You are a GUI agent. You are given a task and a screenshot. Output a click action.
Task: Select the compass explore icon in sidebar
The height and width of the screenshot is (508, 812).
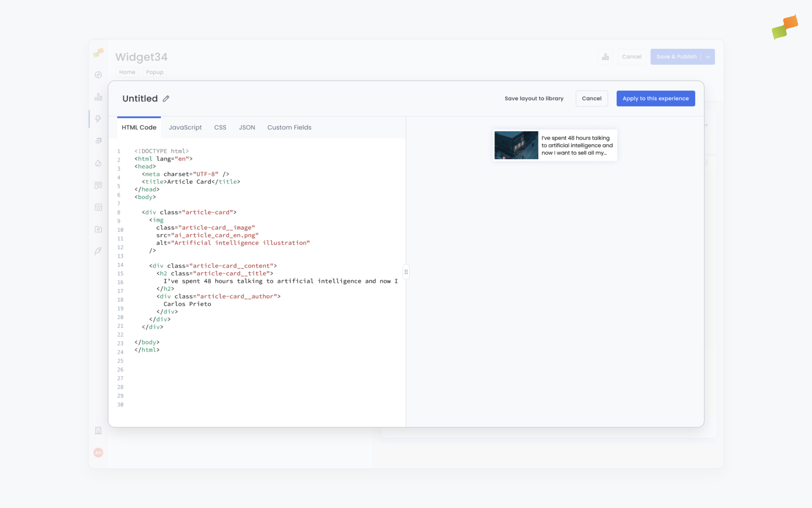pyautogui.click(x=98, y=75)
